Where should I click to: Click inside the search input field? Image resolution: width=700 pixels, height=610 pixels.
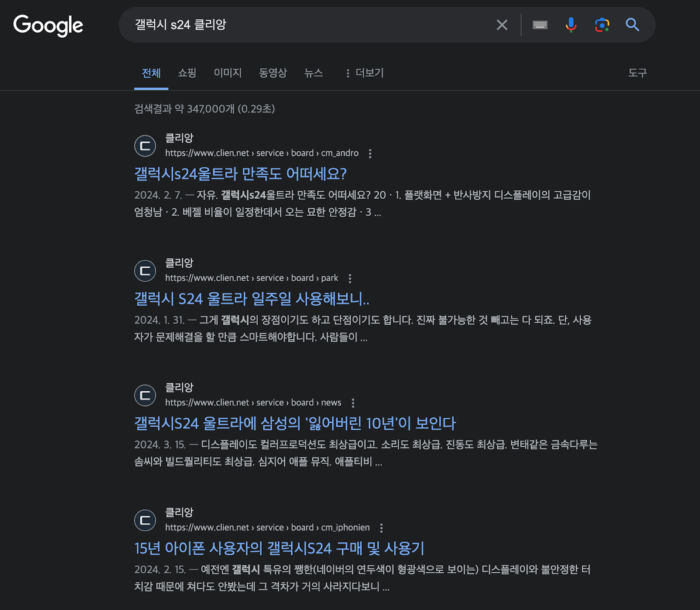(306, 25)
